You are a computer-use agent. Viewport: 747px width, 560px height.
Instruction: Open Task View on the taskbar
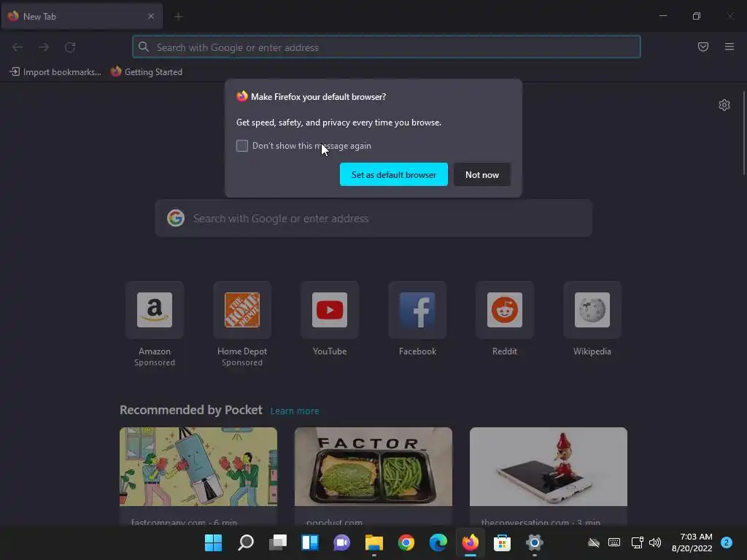tap(278, 542)
